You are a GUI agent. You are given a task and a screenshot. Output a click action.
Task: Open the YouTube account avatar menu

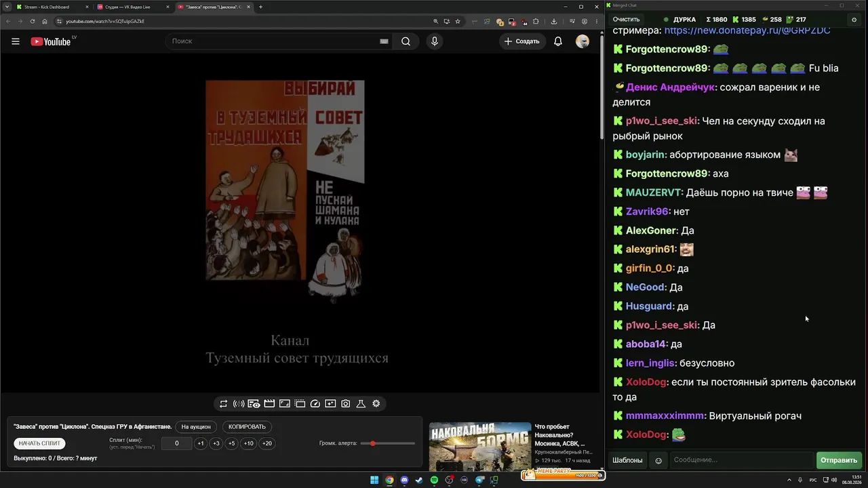583,41
